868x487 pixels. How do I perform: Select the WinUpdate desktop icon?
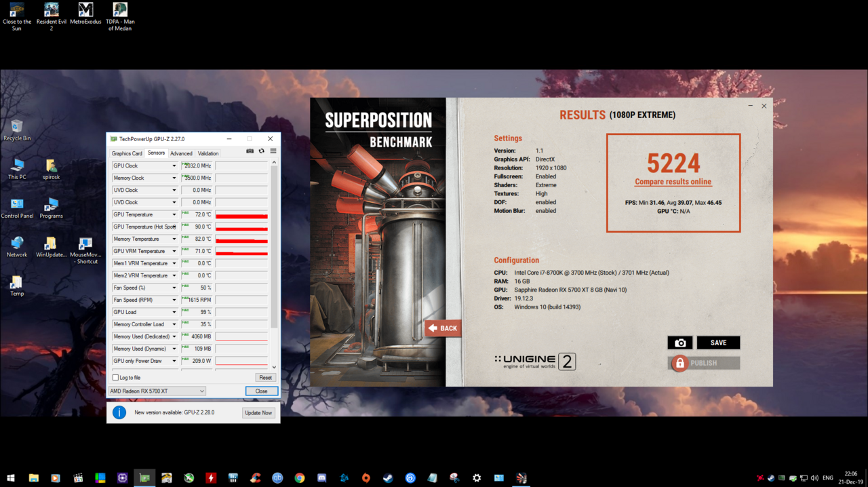pyautogui.click(x=51, y=247)
